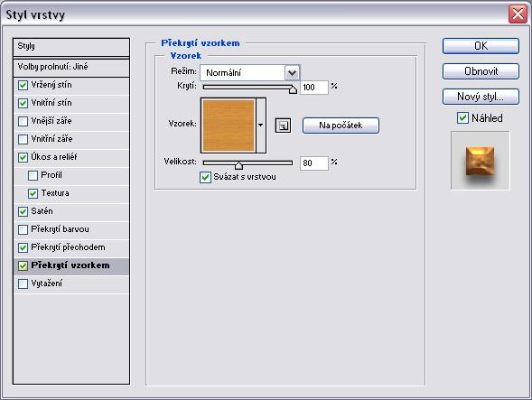Toggle the Vržený stín checkbox

click(23, 85)
